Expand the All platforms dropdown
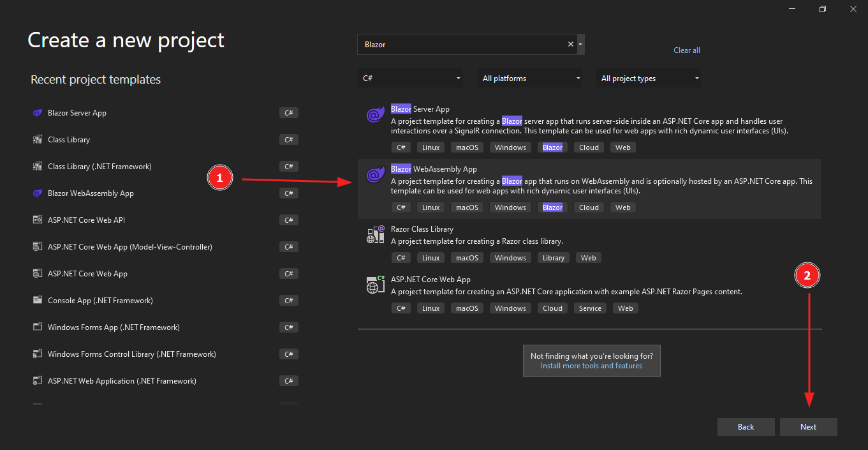Viewport: 868px width, 450px height. click(x=531, y=79)
